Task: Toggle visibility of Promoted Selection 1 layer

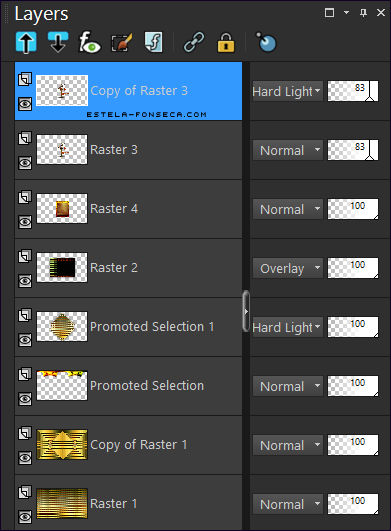Action: 25,340
